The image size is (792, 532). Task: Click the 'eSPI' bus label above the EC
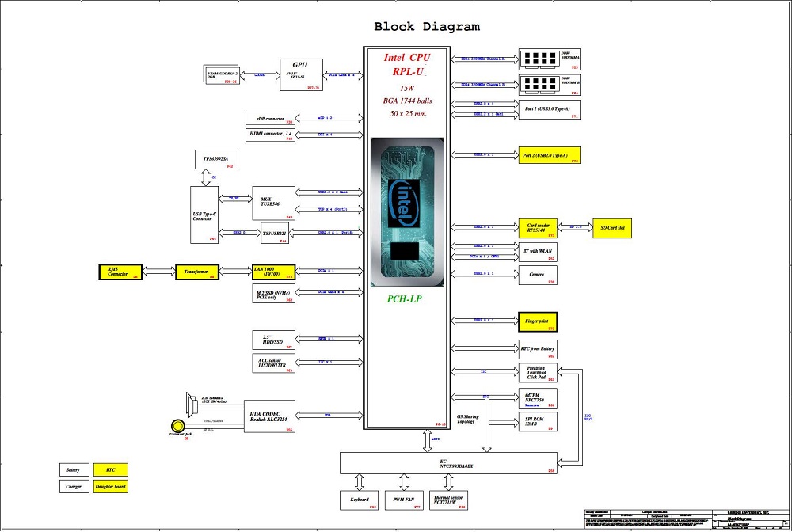click(436, 439)
